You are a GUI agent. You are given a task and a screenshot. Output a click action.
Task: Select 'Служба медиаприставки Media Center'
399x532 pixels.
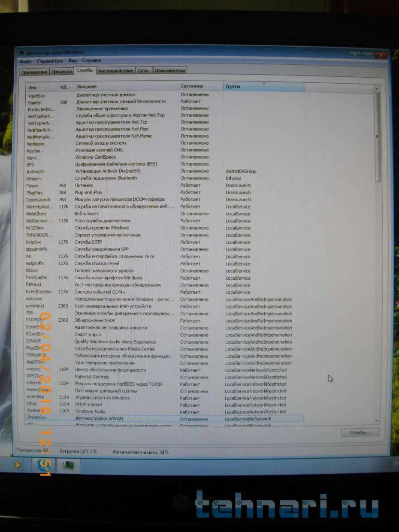tap(115, 349)
